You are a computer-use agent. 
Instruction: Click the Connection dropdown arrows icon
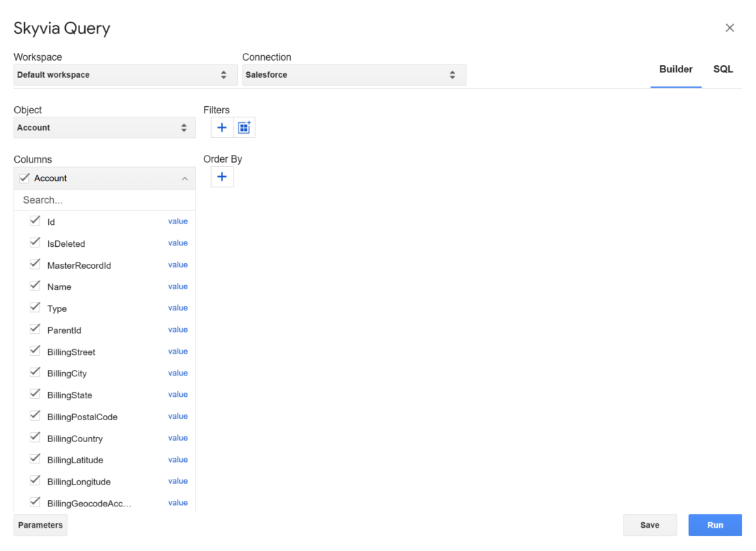(452, 74)
